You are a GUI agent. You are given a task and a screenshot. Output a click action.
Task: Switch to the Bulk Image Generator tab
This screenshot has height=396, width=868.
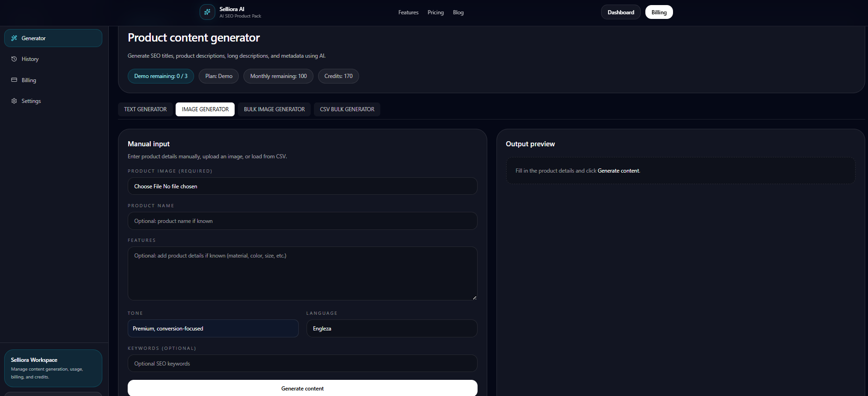274,109
